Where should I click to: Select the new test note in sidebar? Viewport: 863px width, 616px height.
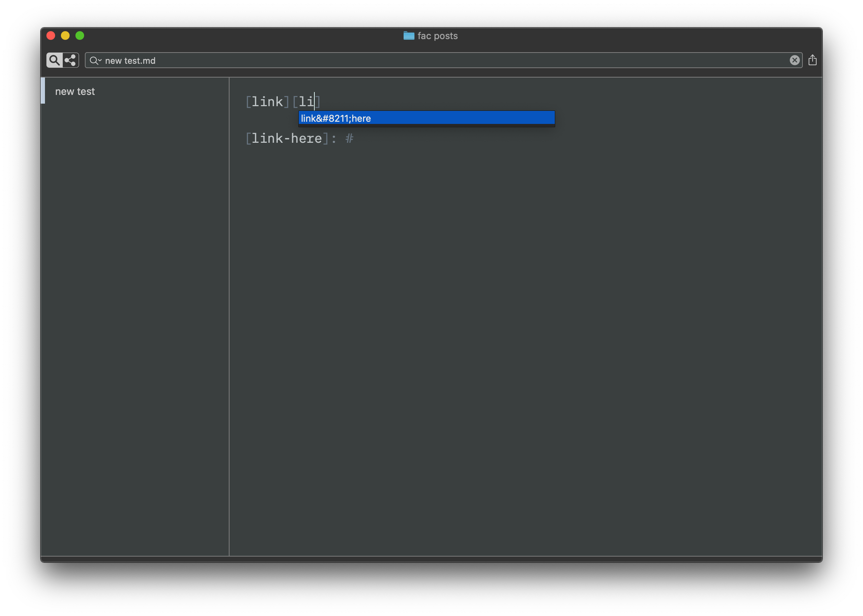pos(75,91)
